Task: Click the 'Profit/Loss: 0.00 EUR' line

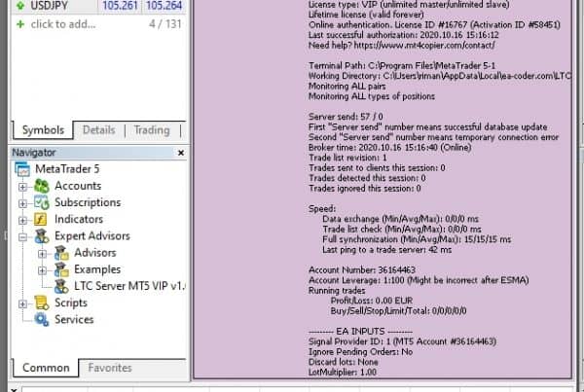Action: (372, 301)
